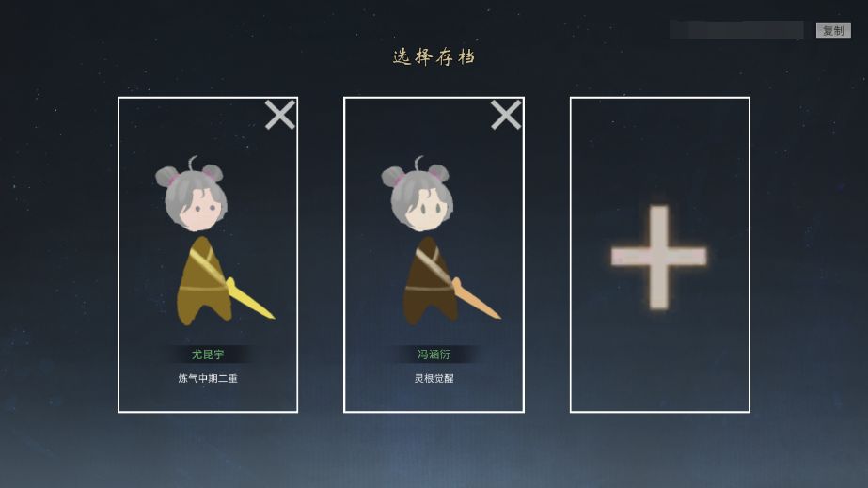The image size is (868, 488).
Task: Click the gray-haired head of 冯涵衍's avatar
Action: coord(420,197)
